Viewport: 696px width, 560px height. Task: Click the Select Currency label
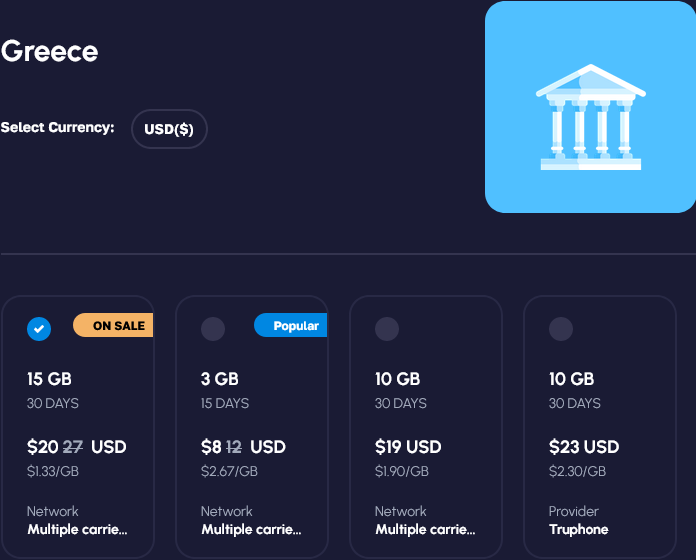(x=57, y=128)
